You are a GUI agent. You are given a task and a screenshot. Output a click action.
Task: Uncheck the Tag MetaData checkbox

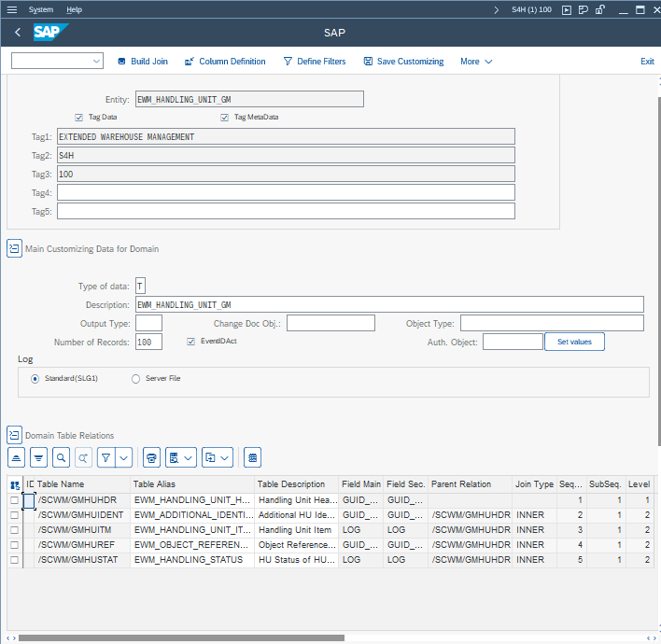pos(225,118)
